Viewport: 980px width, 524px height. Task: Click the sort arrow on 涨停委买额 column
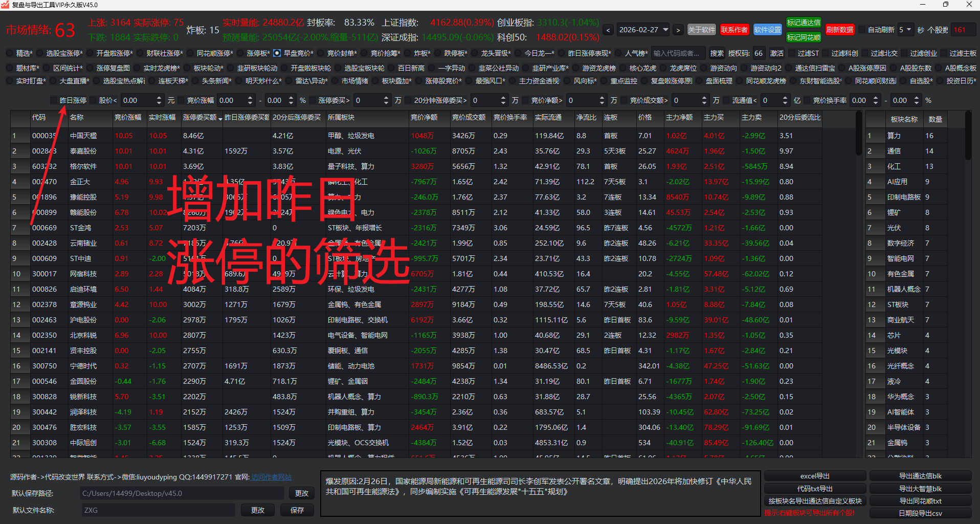point(220,119)
